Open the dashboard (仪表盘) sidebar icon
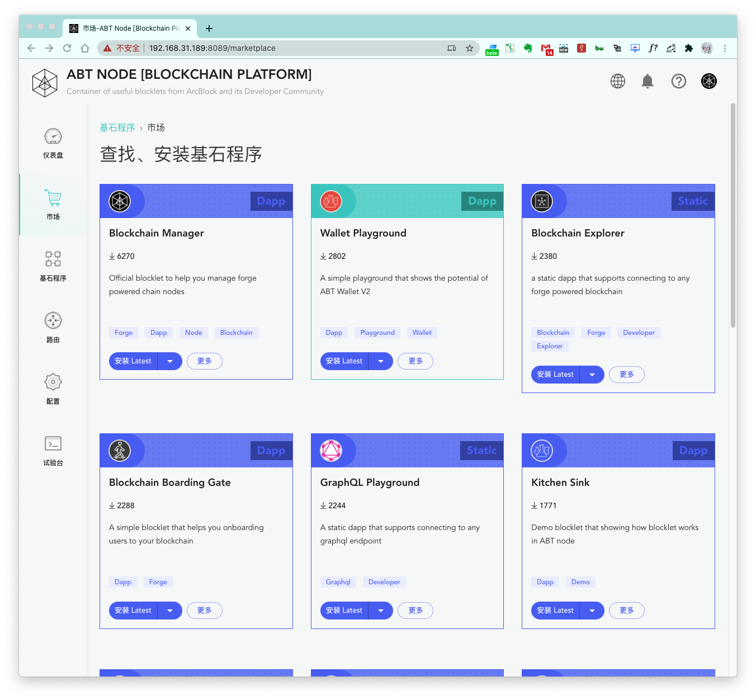 point(53,136)
